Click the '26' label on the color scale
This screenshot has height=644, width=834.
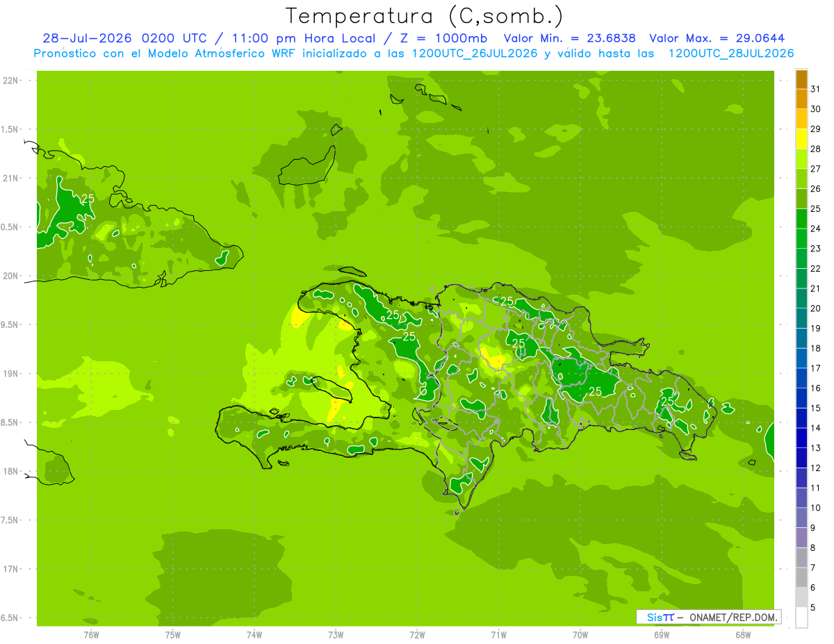click(x=816, y=189)
